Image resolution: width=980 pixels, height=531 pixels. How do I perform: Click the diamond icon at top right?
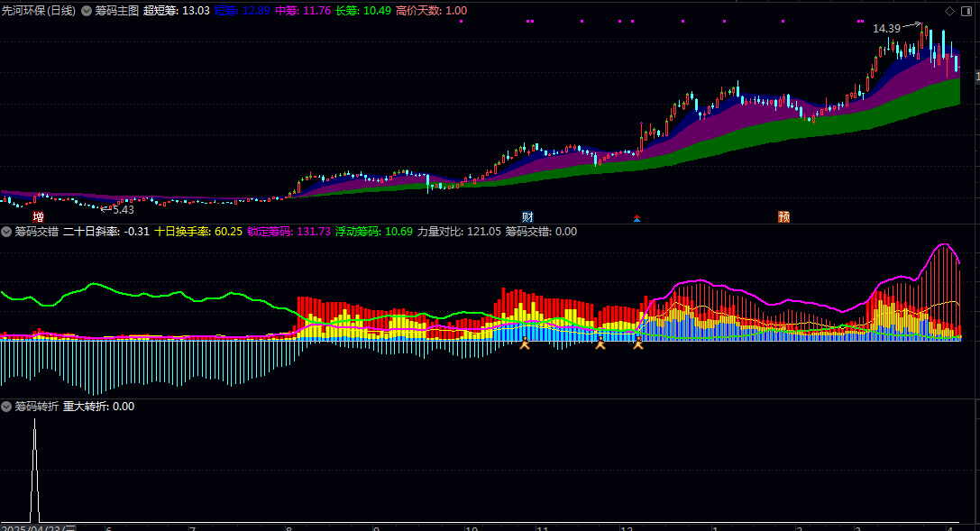pos(949,11)
